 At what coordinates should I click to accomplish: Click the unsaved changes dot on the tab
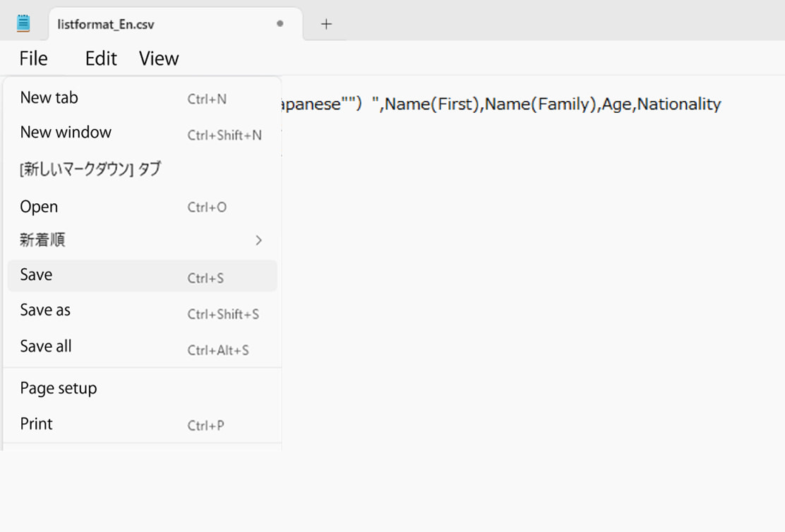coord(280,23)
